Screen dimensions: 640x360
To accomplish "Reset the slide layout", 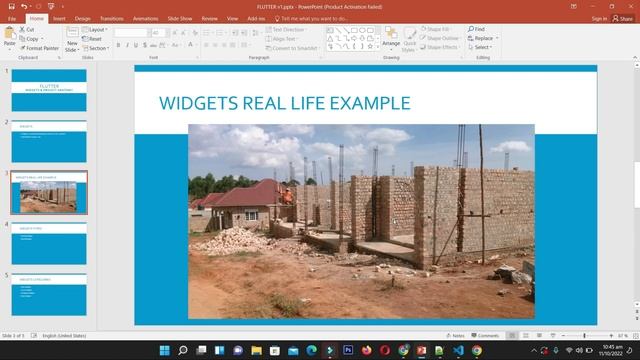I will pyautogui.click(x=92, y=39).
